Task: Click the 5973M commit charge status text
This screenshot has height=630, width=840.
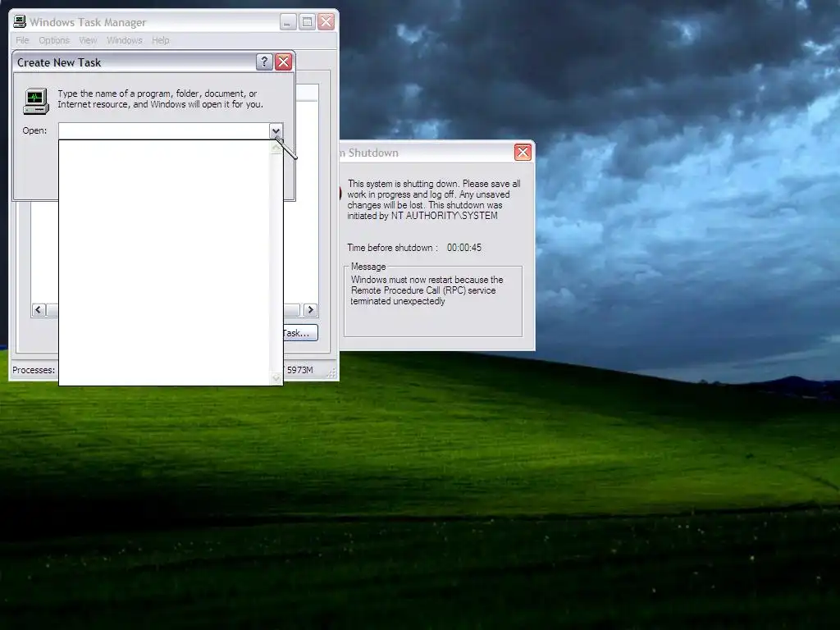Action: tap(299, 370)
